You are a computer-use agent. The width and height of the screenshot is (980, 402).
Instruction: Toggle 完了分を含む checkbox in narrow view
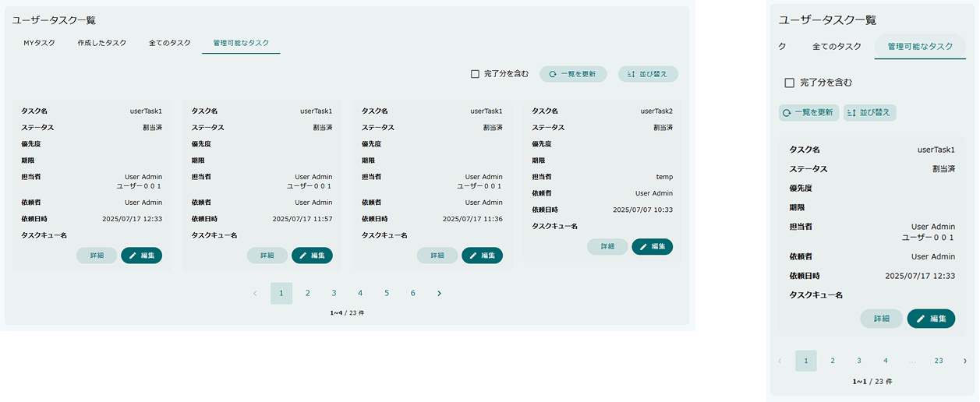(x=789, y=83)
